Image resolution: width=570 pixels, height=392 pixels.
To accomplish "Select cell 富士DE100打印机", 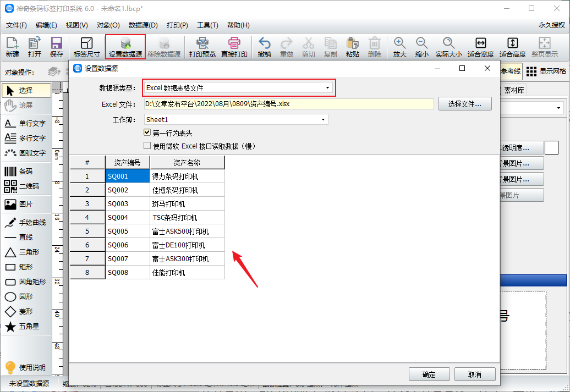I will 187,245.
